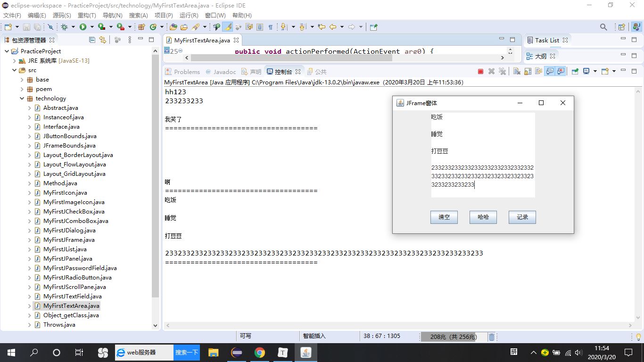This screenshot has height=362, width=644.
Task: Switch to the Problems tab
Action: [x=182, y=72]
